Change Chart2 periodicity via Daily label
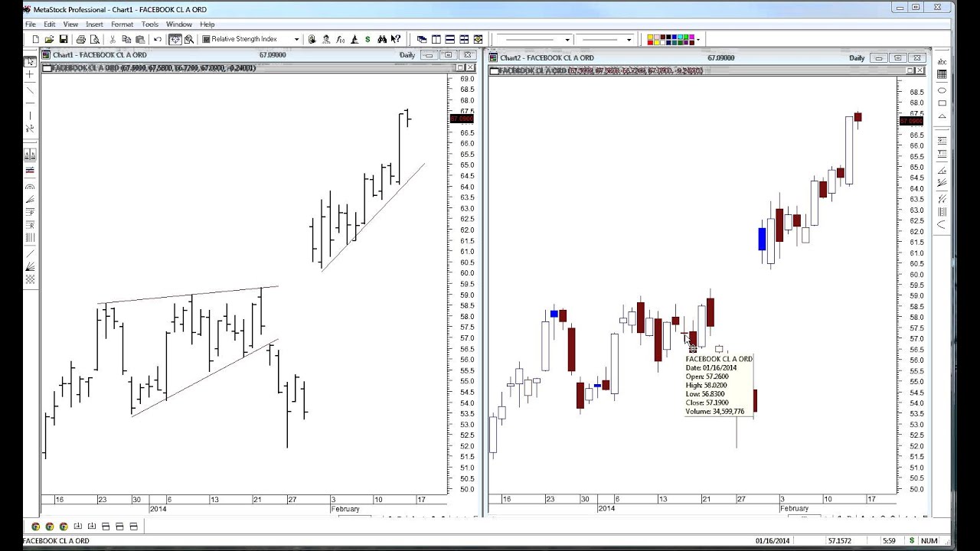 click(857, 58)
